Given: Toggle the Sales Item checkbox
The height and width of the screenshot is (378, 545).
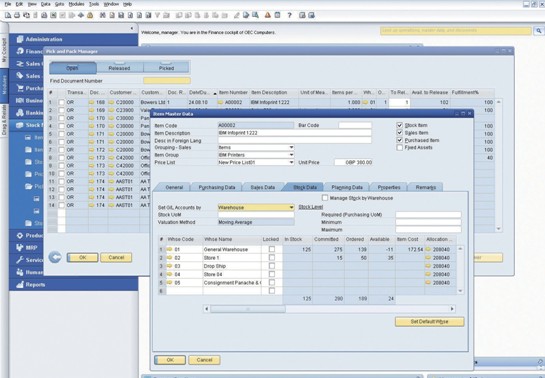Looking at the screenshot, I should [x=400, y=133].
